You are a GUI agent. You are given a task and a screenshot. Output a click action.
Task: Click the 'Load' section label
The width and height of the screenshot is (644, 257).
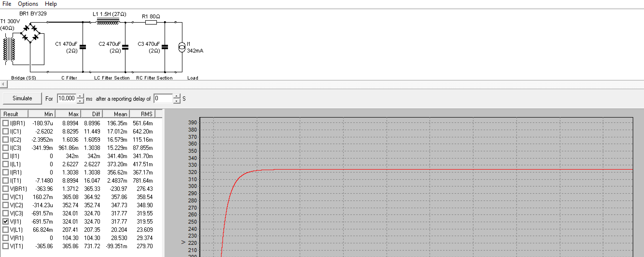coord(193,78)
